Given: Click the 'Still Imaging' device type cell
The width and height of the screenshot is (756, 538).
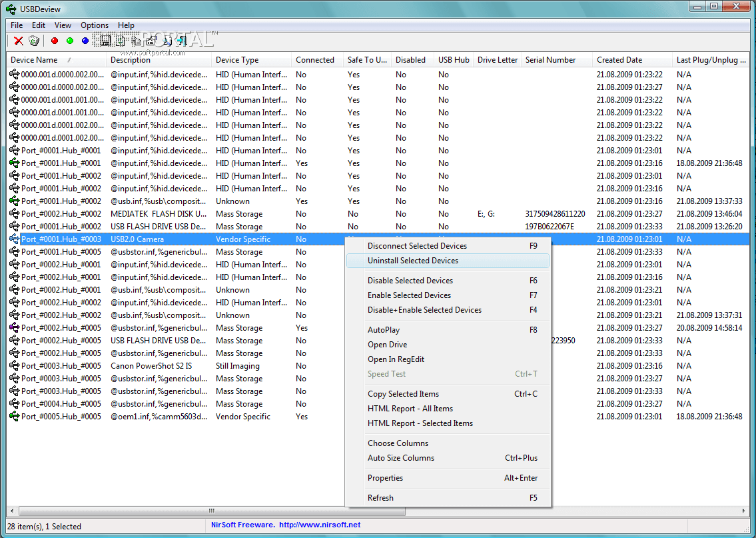Looking at the screenshot, I should click(238, 366).
